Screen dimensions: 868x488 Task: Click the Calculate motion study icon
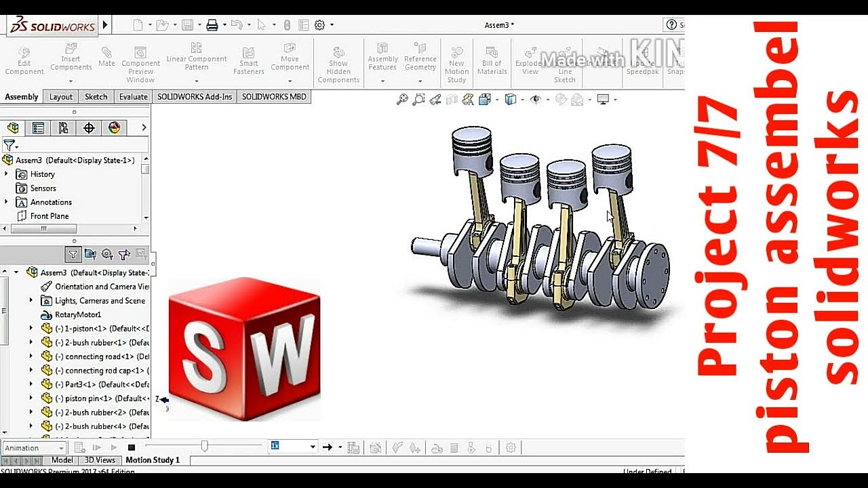[79, 447]
